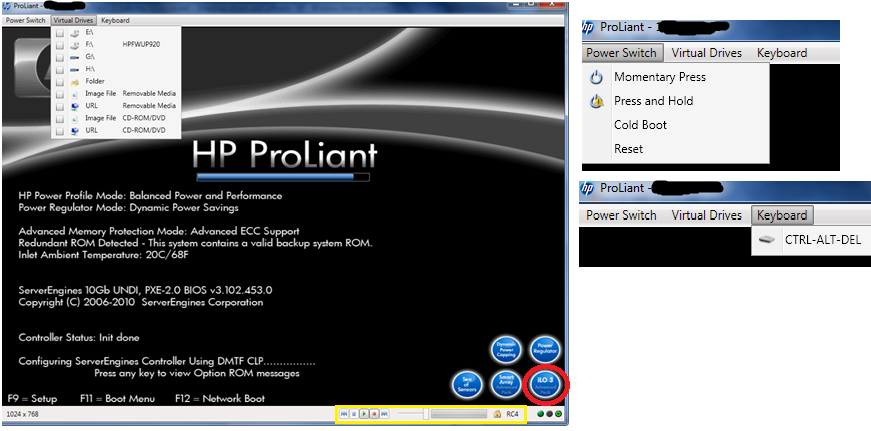Click the Sea of Sensors badge
The width and height of the screenshot is (871, 431).
click(x=467, y=383)
